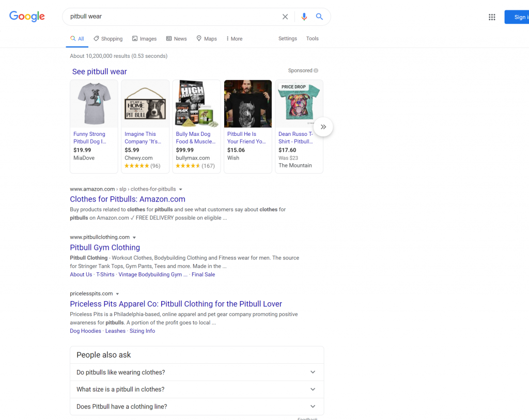The height and width of the screenshot is (420, 529).
Task: Open Funny Strong Pitbull Dog product title
Action: tap(90, 137)
